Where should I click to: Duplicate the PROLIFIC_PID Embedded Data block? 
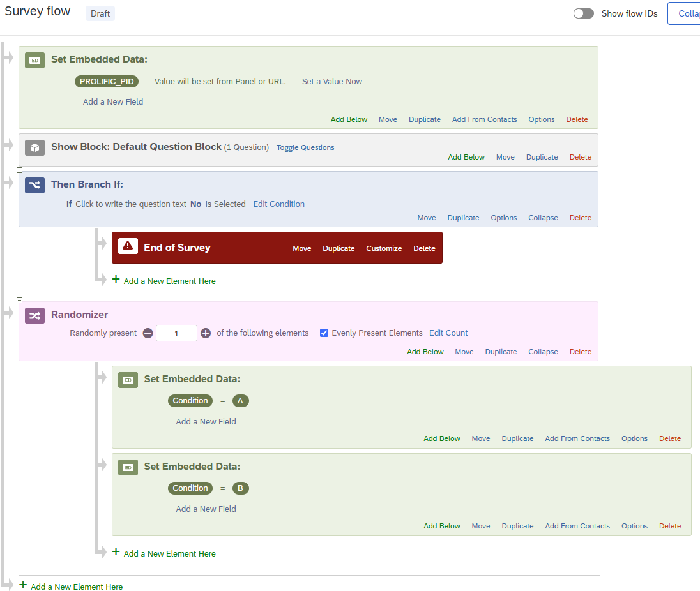[x=425, y=119]
